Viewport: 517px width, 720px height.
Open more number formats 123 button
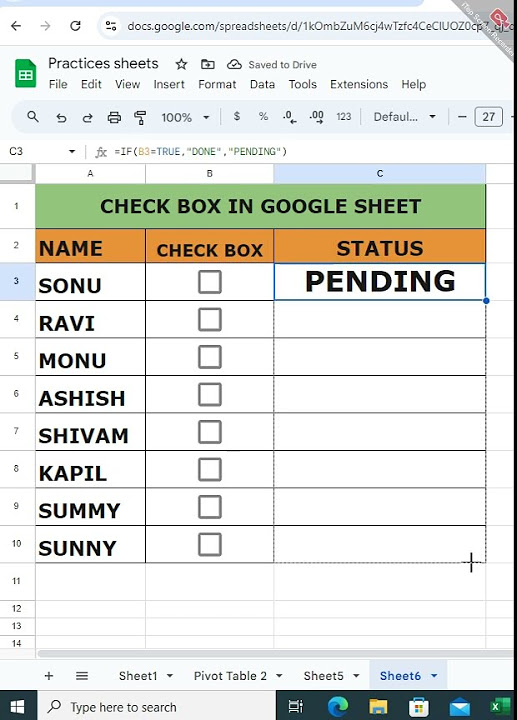pyautogui.click(x=343, y=117)
